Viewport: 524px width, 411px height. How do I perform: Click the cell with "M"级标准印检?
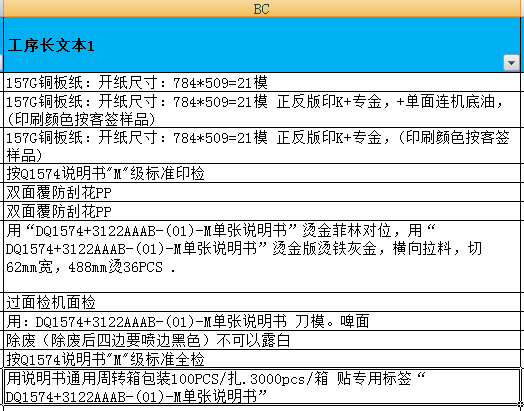tap(262, 173)
